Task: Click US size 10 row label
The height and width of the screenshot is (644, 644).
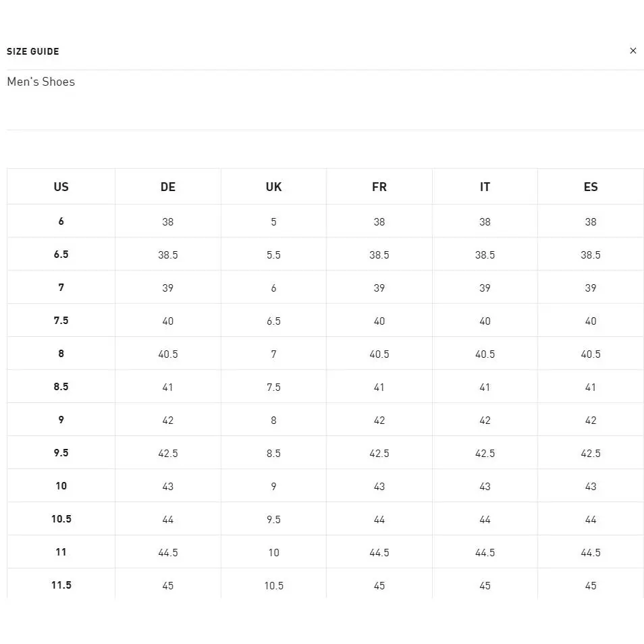Action: pos(61,486)
